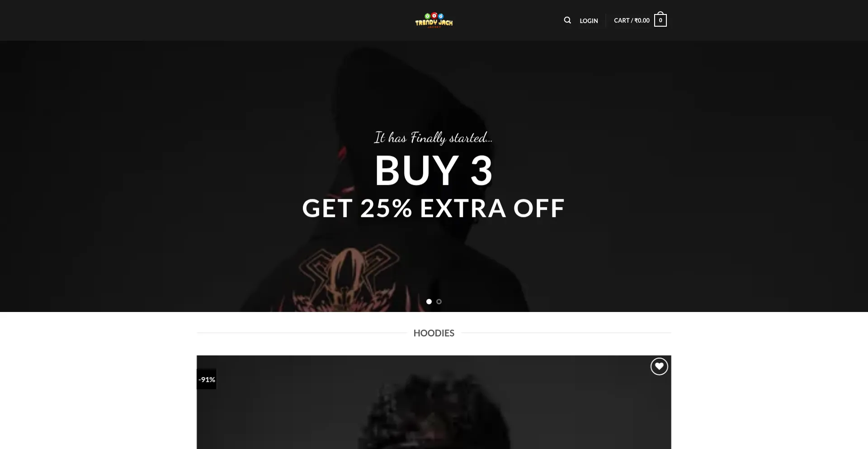Add hoodie to wishlist via heart icon
Viewport: 868px width, 449px height.
(x=659, y=367)
